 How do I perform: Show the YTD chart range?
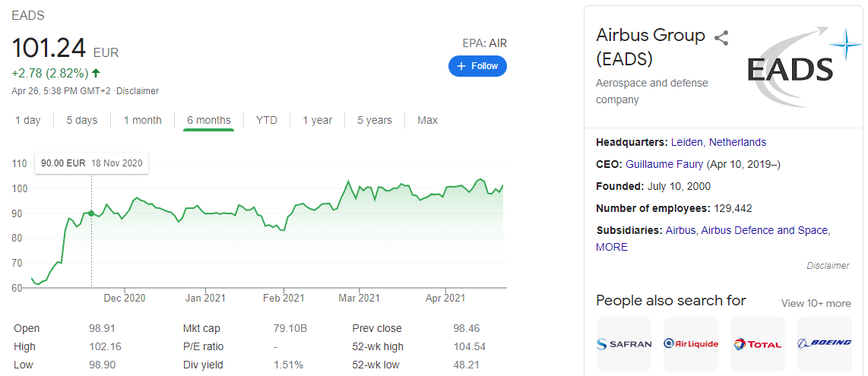[x=266, y=120]
